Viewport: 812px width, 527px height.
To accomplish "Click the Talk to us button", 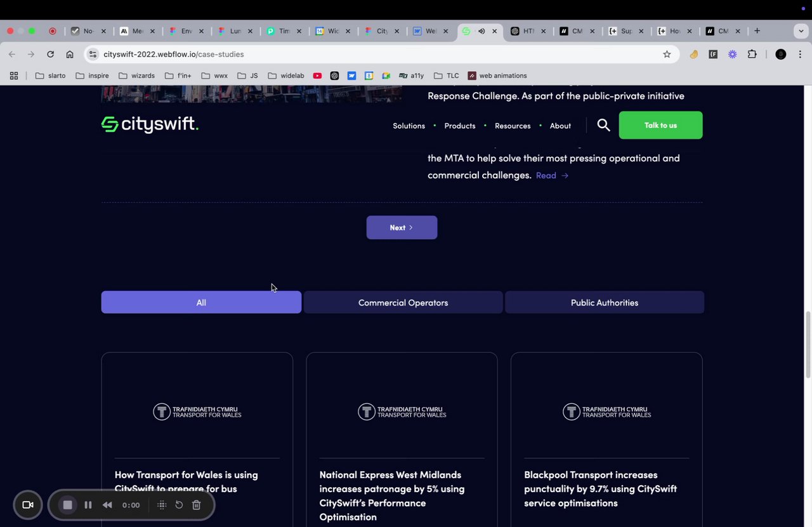I will coord(660,125).
